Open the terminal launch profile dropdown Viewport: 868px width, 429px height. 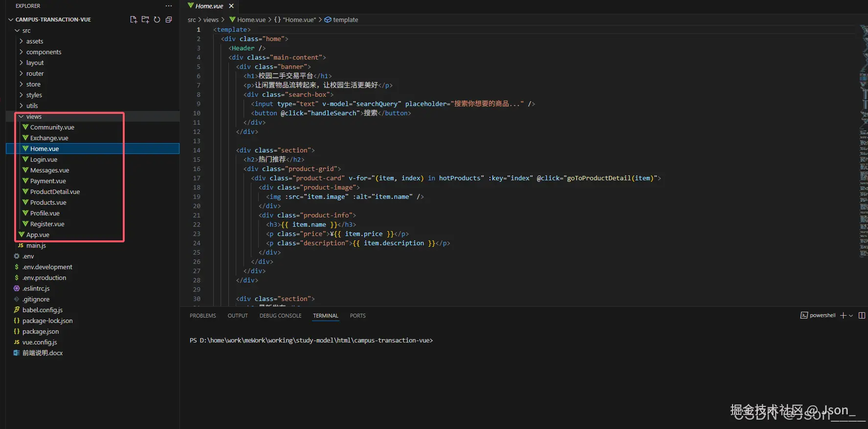point(851,316)
